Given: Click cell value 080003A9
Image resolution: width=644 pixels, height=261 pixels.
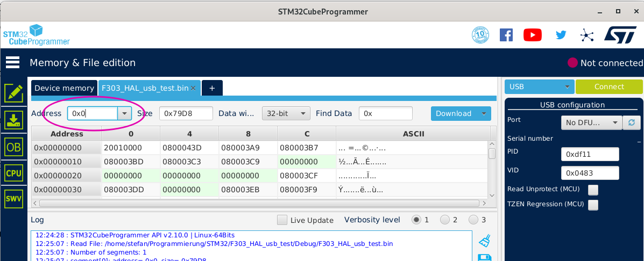Looking at the screenshot, I should coord(248,148).
